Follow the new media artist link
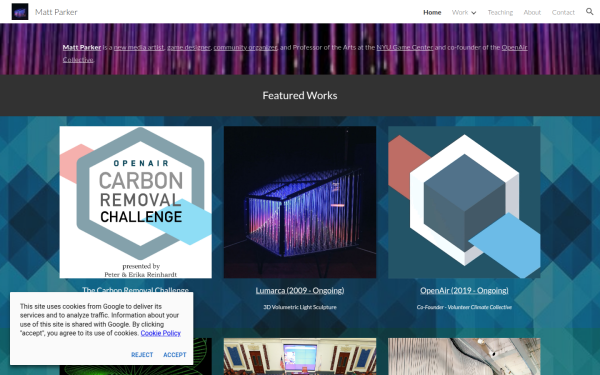600x375 pixels. (139, 47)
